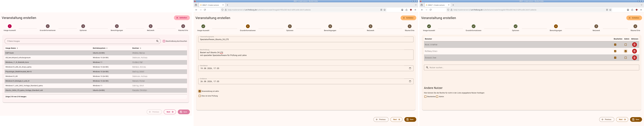Click Schließen in the Image-Auswahl view
The height and width of the screenshot is (126, 644).
182,18
